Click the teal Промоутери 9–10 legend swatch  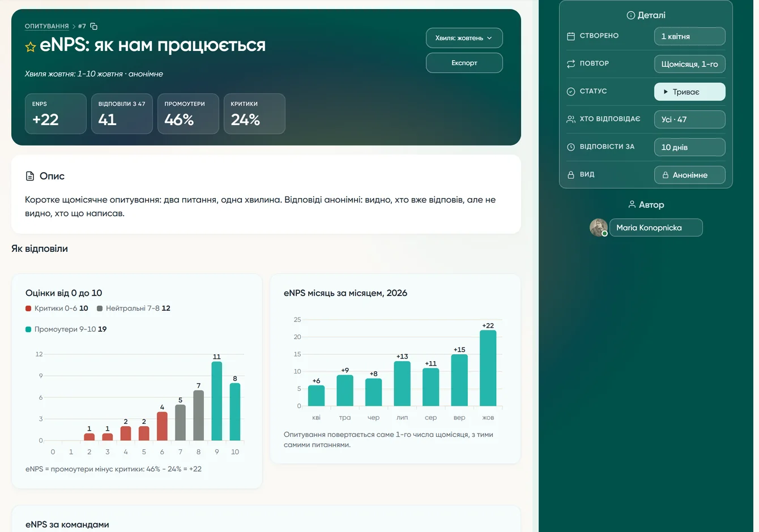pyautogui.click(x=28, y=329)
